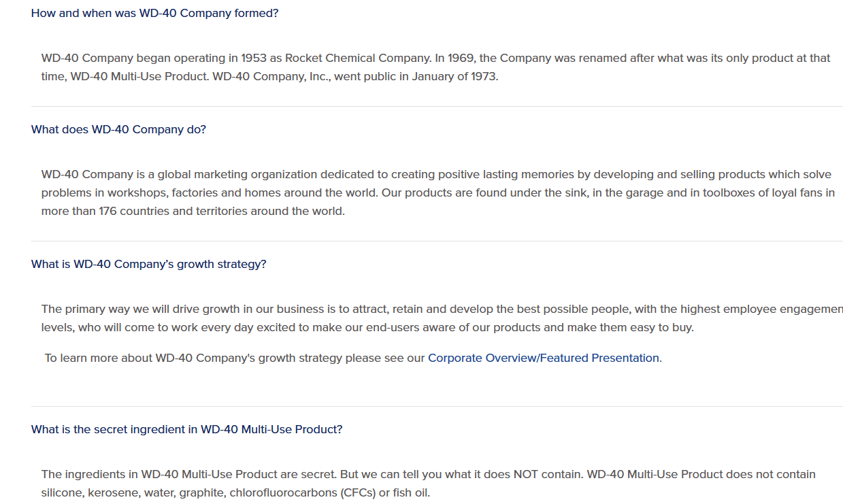Collapse the 'How and when was WD-40 Company formed?' question
Image resolution: width=843 pixels, height=504 pixels.
coord(154,13)
